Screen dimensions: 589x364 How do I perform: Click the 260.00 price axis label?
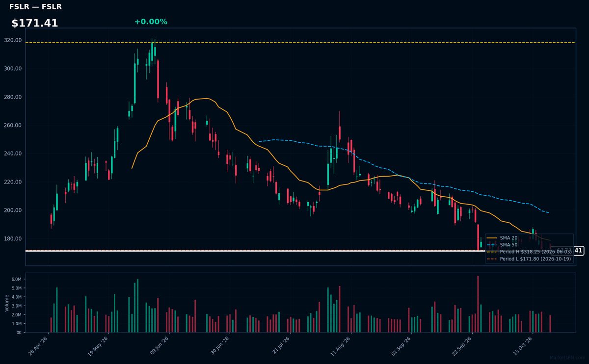tap(13, 126)
